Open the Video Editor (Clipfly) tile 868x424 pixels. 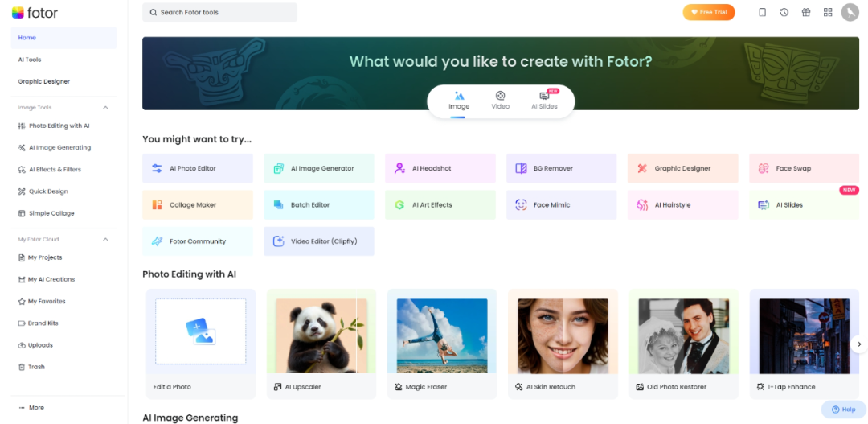click(x=319, y=241)
